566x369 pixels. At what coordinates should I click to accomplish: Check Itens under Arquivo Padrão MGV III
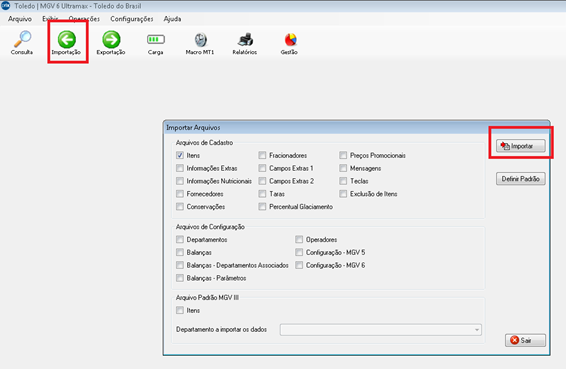(180, 310)
